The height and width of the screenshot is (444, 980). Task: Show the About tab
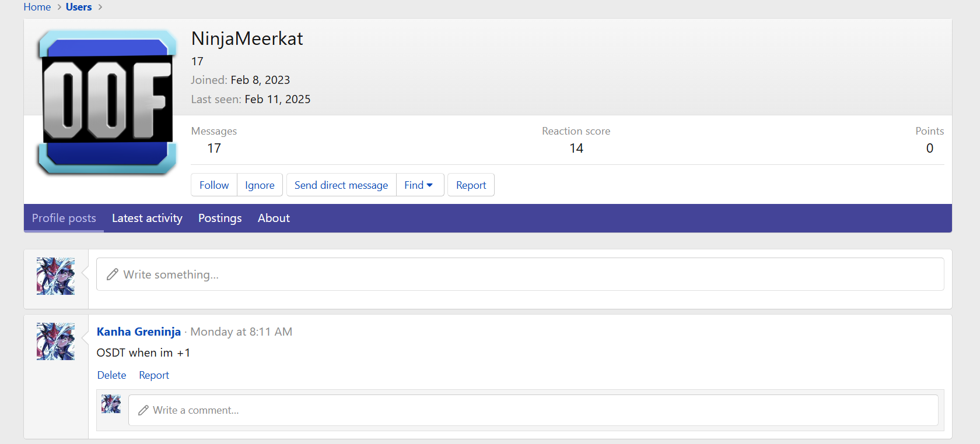(274, 218)
